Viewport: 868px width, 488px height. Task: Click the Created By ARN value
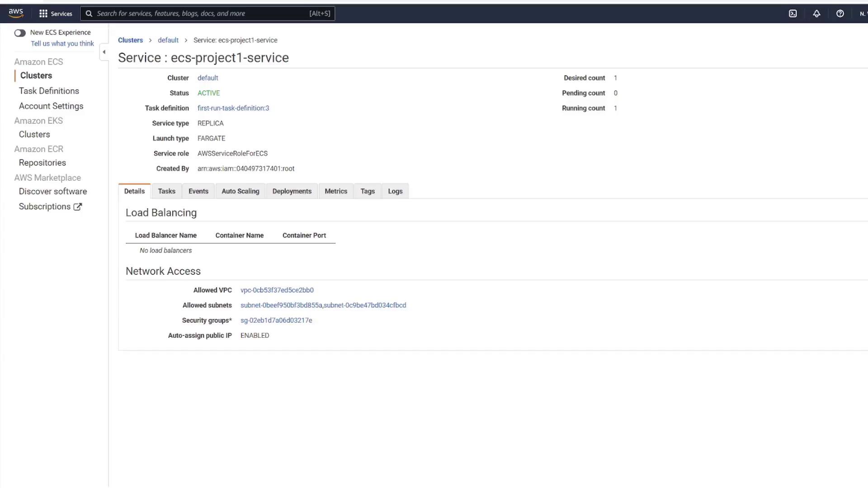(246, 169)
